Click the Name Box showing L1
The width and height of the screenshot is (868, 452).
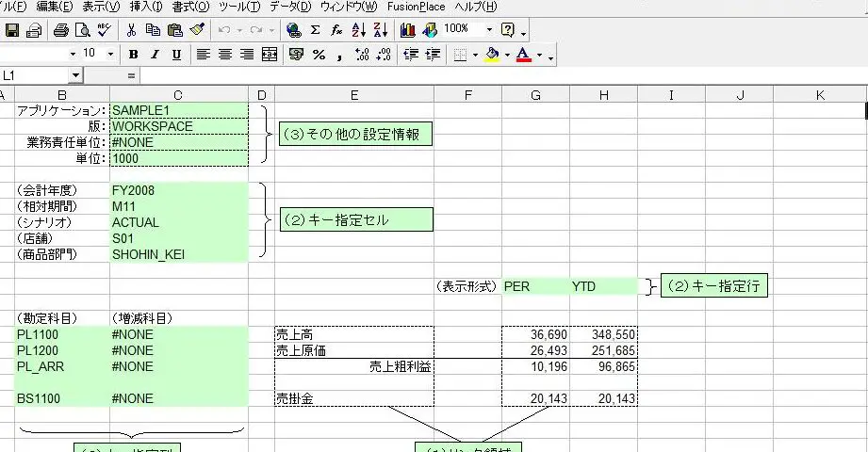click(x=35, y=75)
